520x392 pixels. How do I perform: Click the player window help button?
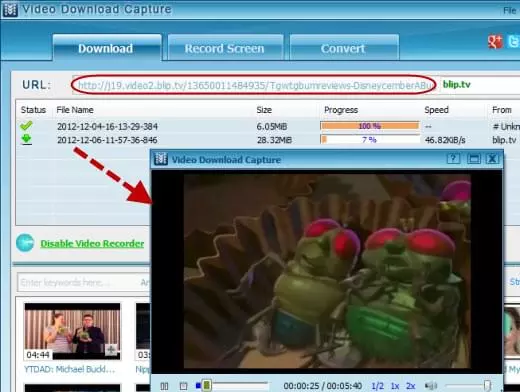coord(453,159)
